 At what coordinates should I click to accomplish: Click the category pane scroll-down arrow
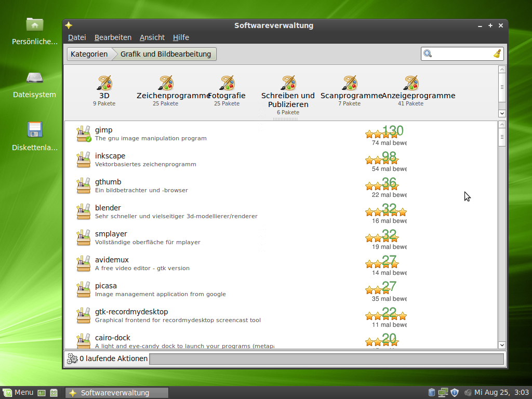[x=501, y=113]
